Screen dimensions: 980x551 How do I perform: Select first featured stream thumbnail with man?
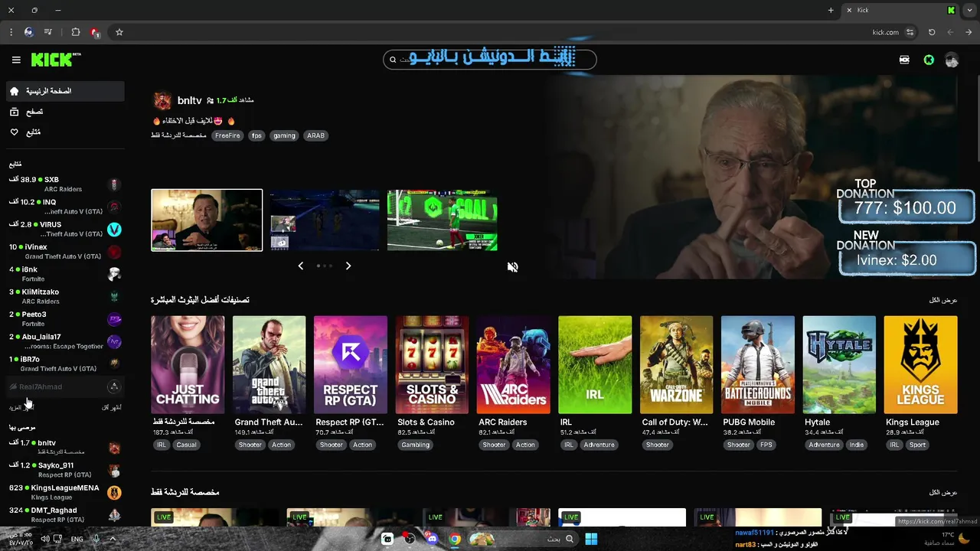207,220
